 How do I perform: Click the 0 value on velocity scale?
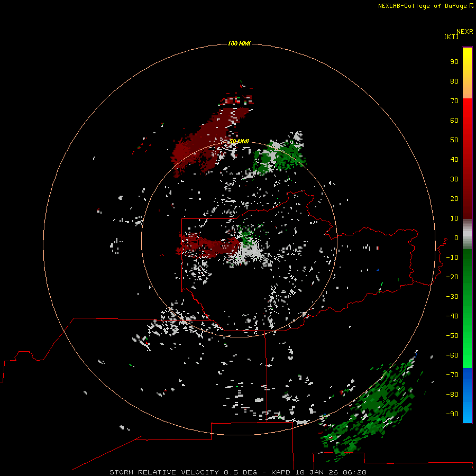[x=456, y=238]
